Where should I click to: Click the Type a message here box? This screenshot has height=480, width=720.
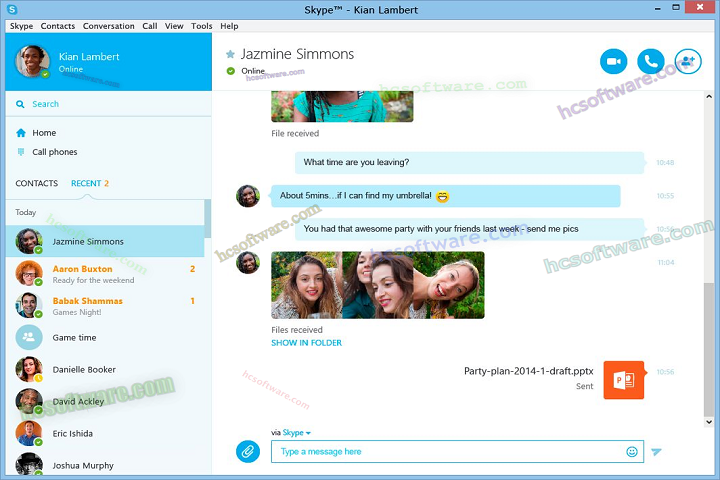(x=450, y=452)
